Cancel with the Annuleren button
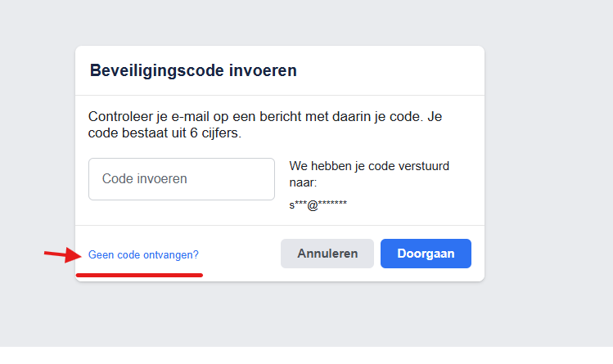 (327, 254)
